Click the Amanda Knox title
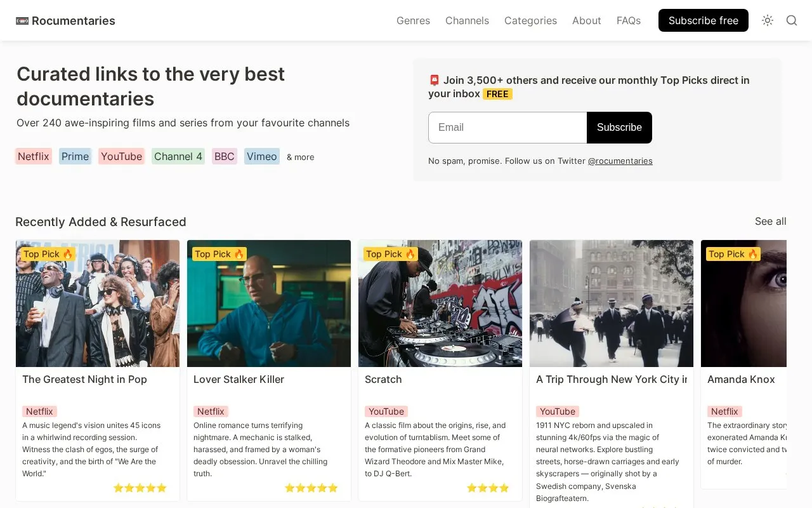This screenshot has width=812, height=508. point(741,379)
